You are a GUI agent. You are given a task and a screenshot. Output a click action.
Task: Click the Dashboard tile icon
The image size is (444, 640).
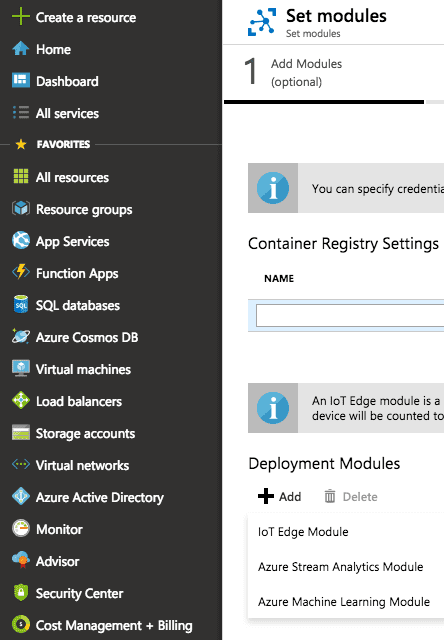coord(21,81)
